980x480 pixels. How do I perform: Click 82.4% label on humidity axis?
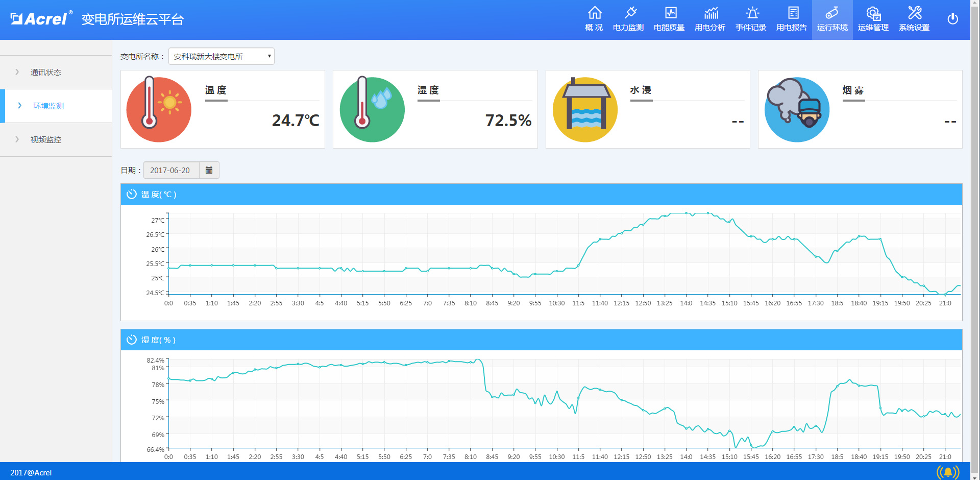click(x=156, y=360)
